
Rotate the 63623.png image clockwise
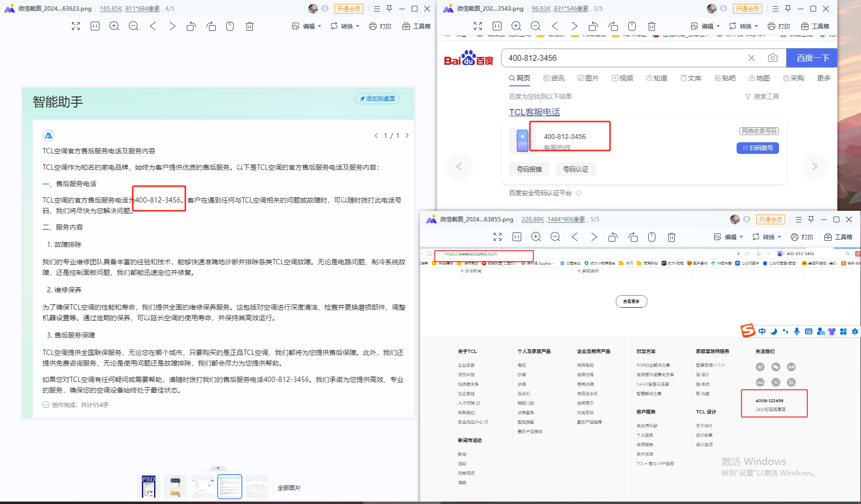(x=211, y=27)
